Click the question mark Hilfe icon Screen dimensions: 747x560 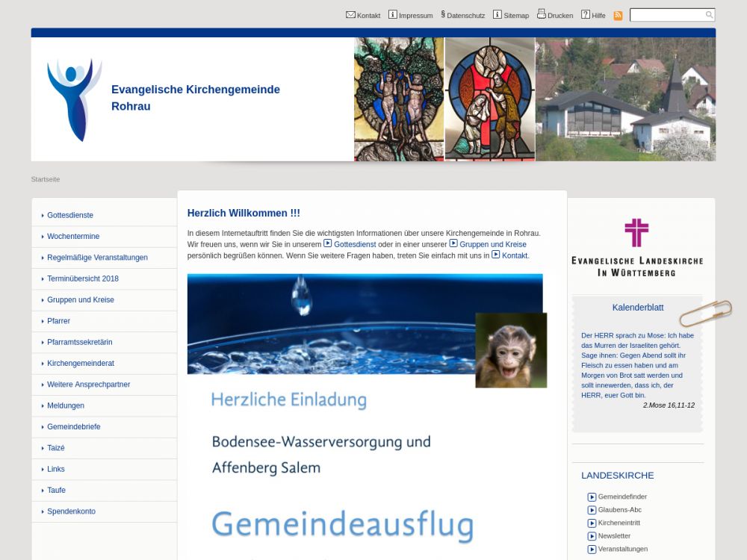[586, 15]
